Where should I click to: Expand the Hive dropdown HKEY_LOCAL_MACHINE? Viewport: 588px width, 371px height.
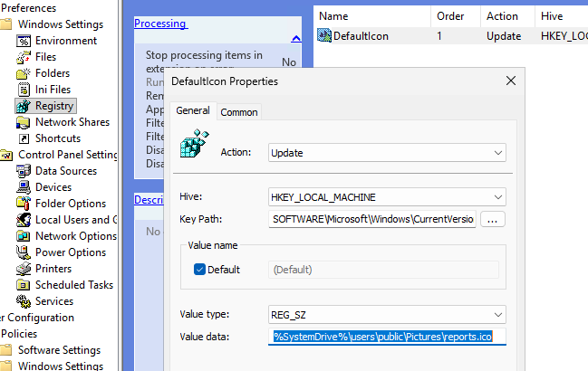[x=387, y=197]
